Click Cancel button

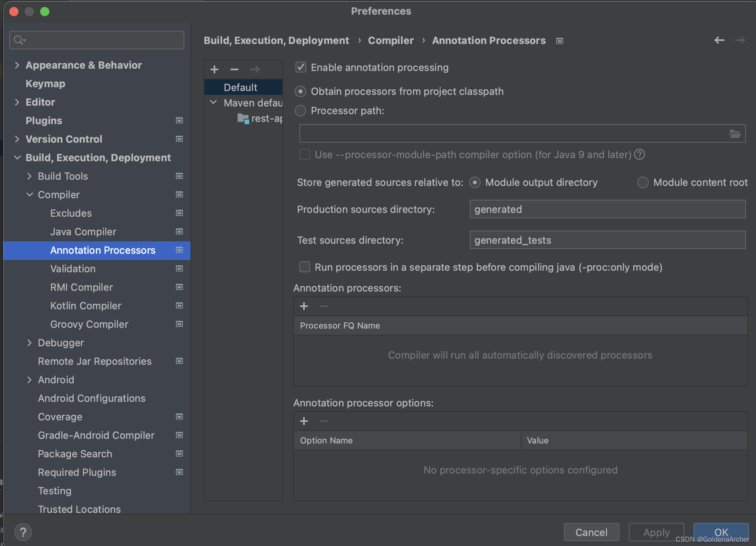tap(592, 533)
